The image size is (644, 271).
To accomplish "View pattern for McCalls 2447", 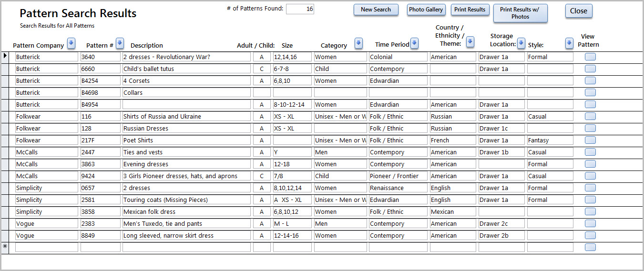I will coord(590,152).
